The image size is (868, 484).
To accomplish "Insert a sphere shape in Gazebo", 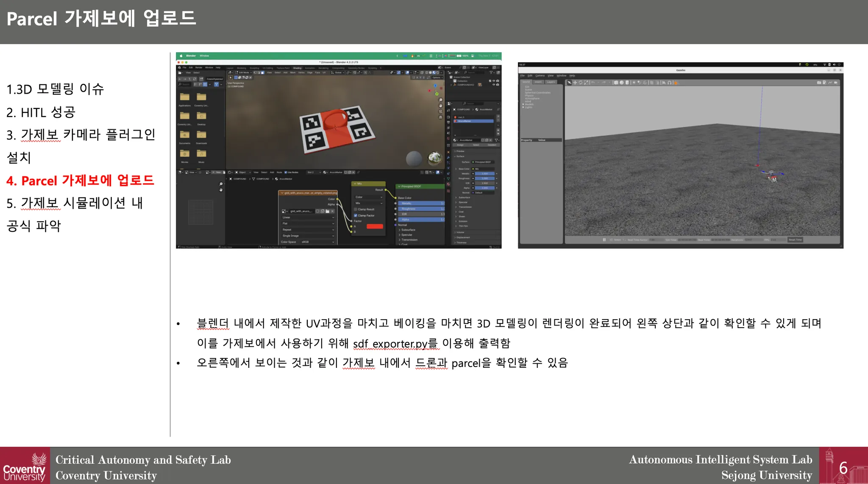I will coord(622,83).
